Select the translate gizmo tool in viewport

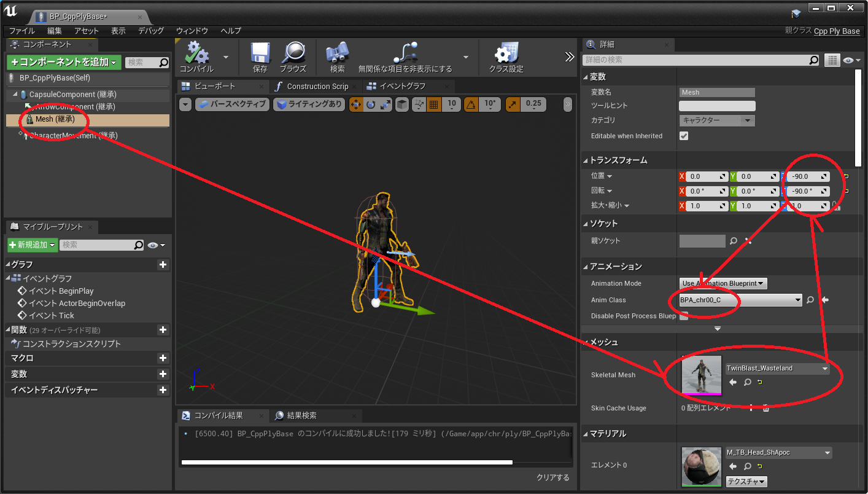(x=356, y=104)
